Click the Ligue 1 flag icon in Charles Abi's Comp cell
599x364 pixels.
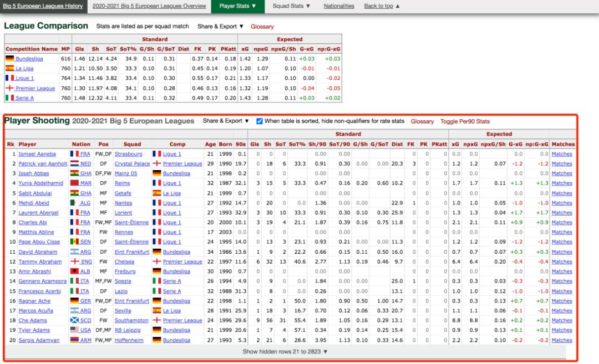[156, 222]
